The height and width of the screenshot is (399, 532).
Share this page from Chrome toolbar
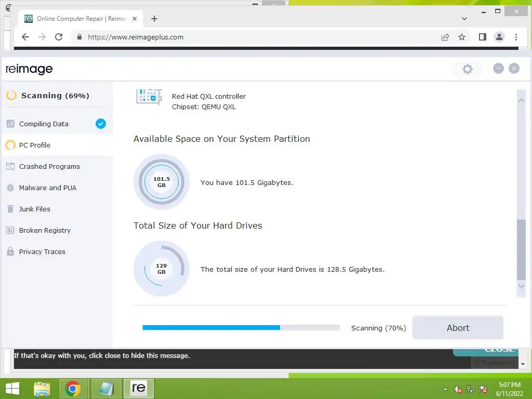445,37
